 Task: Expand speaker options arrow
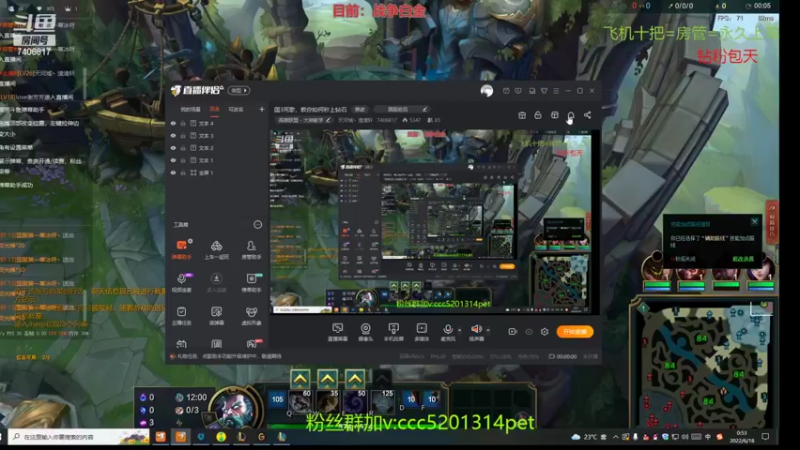click(488, 331)
